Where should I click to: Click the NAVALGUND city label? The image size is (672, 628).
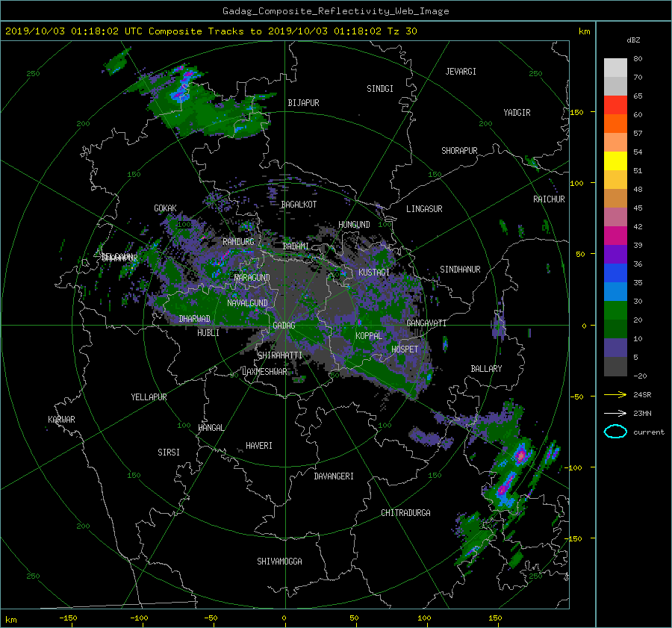(247, 303)
